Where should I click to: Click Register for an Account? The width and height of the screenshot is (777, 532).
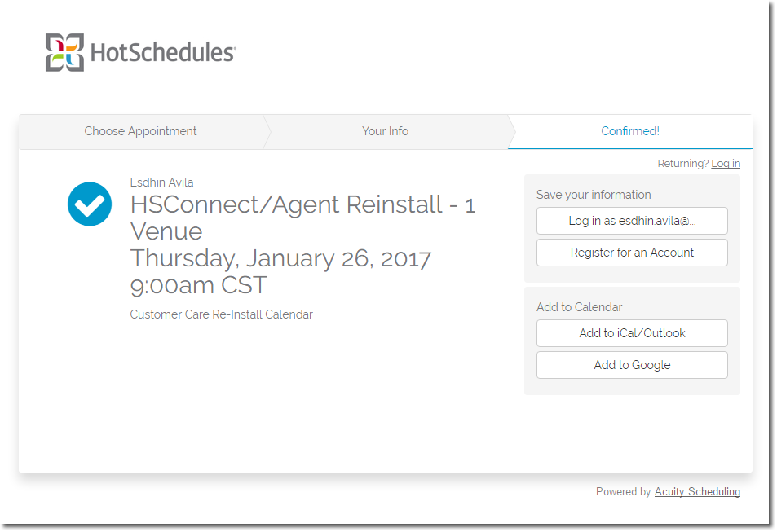(632, 253)
